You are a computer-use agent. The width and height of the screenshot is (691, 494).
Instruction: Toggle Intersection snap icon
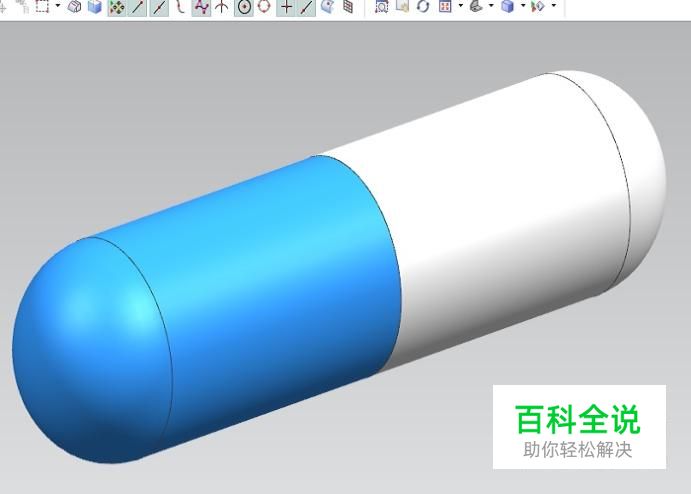pyautogui.click(x=222, y=6)
